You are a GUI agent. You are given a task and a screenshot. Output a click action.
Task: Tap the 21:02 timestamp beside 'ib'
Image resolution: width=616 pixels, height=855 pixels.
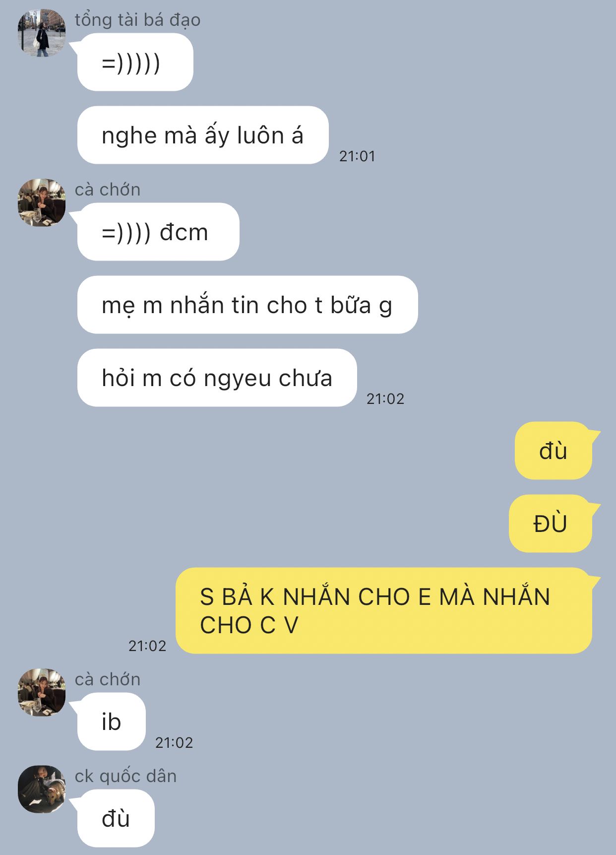point(174,743)
